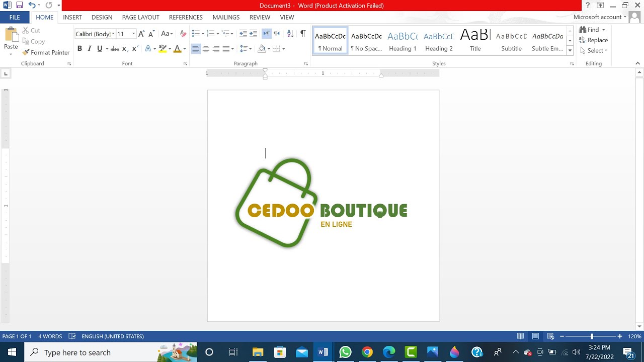Viewport: 644px width, 362px height.
Task: Open the Font size dropdown
Action: click(133, 34)
